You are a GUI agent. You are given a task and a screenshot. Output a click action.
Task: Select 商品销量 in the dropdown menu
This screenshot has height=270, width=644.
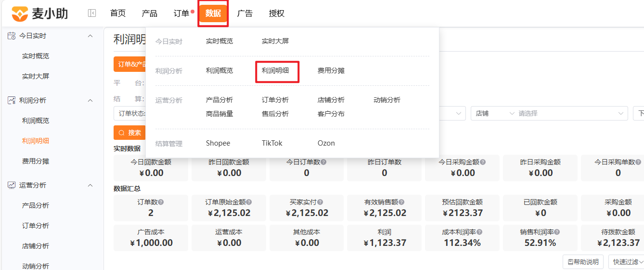[x=219, y=114]
